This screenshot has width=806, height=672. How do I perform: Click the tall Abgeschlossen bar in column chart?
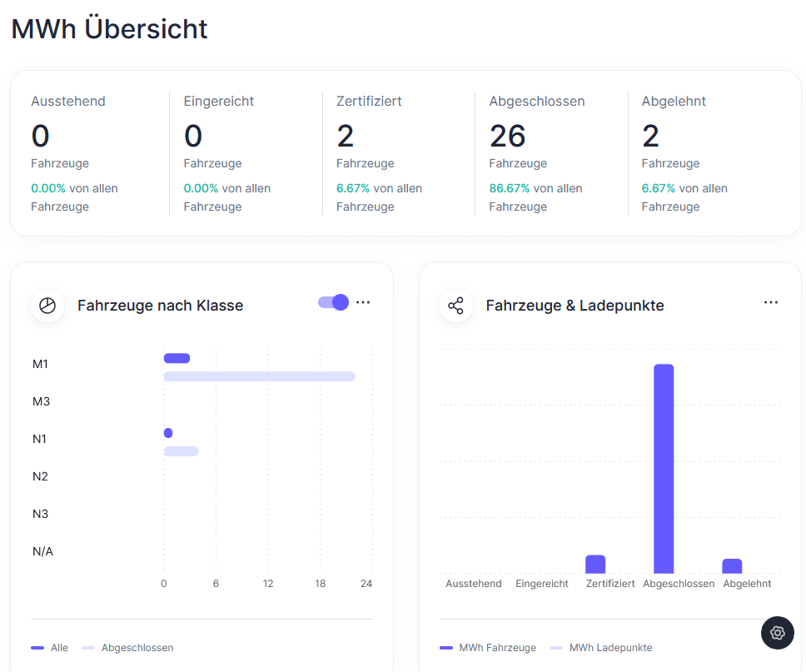tap(664, 468)
